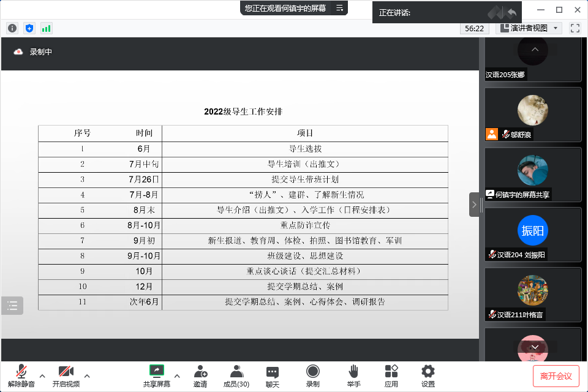Open the speaker view dropdown

pyautogui.click(x=529, y=28)
